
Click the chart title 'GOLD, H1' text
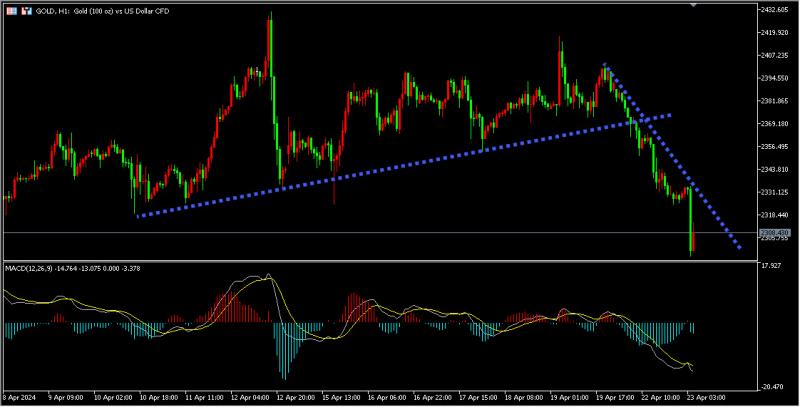pos(54,11)
